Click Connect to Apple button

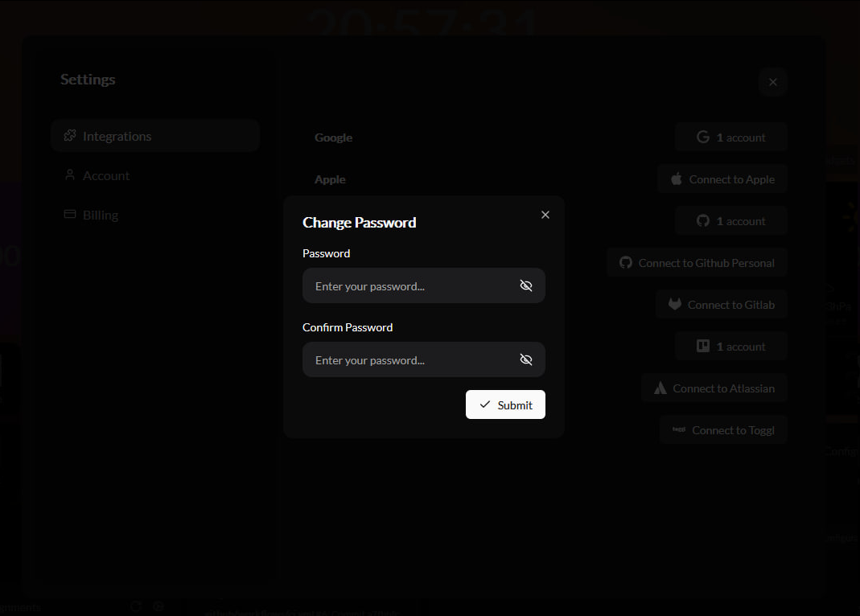(x=722, y=179)
